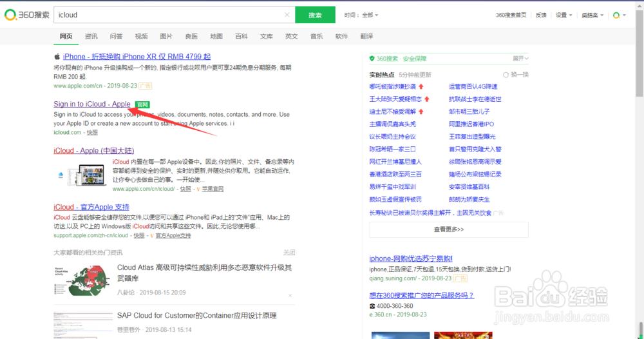
Task: Switch to the 良医 tab
Action: click(191, 36)
